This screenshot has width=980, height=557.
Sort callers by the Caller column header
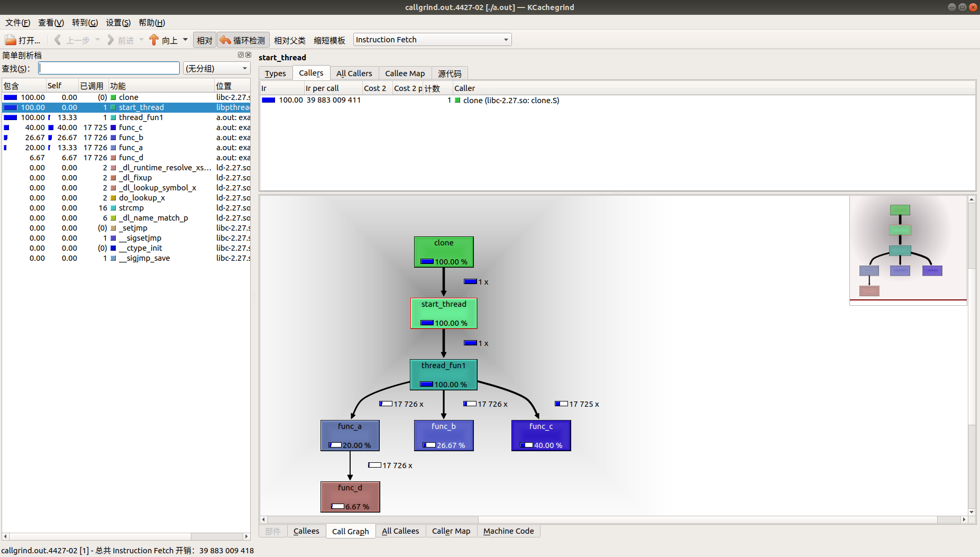[713, 88]
